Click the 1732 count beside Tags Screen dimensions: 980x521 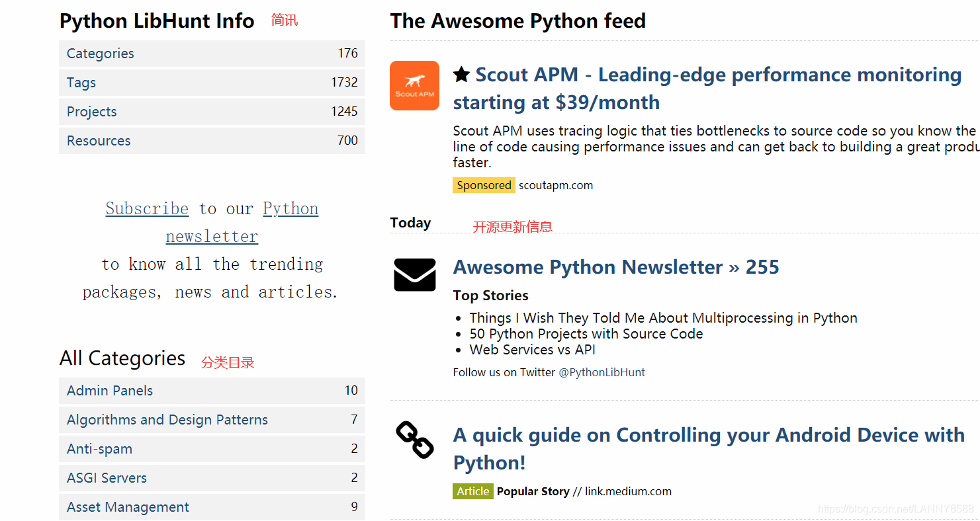[345, 83]
